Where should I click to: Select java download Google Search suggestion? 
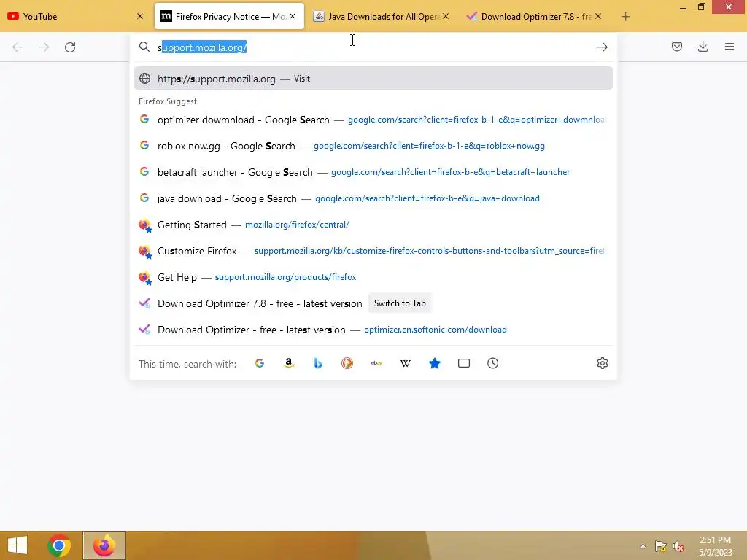[x=373, y=198]
